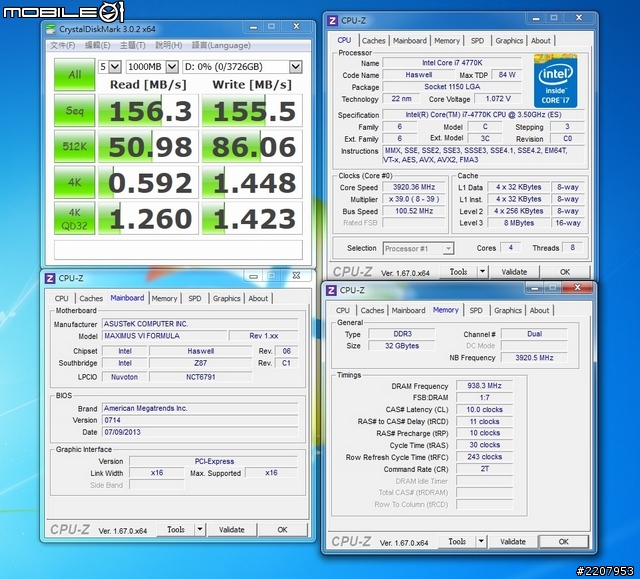Click Validate in Memory window

tap(513, 542)
